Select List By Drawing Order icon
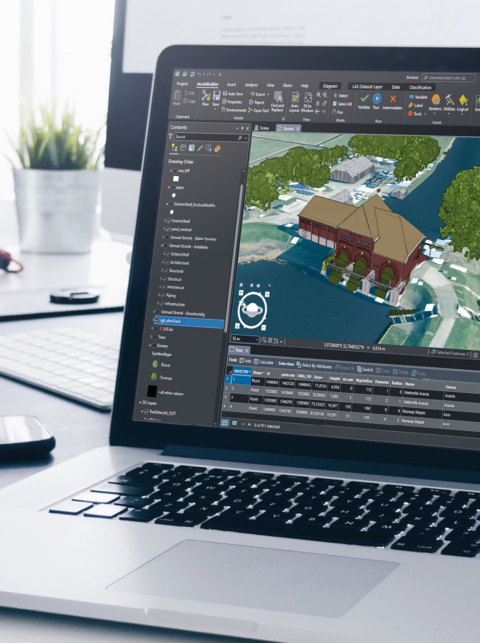The width and height of the screenshot is (480, 643). tap(174, 148)
